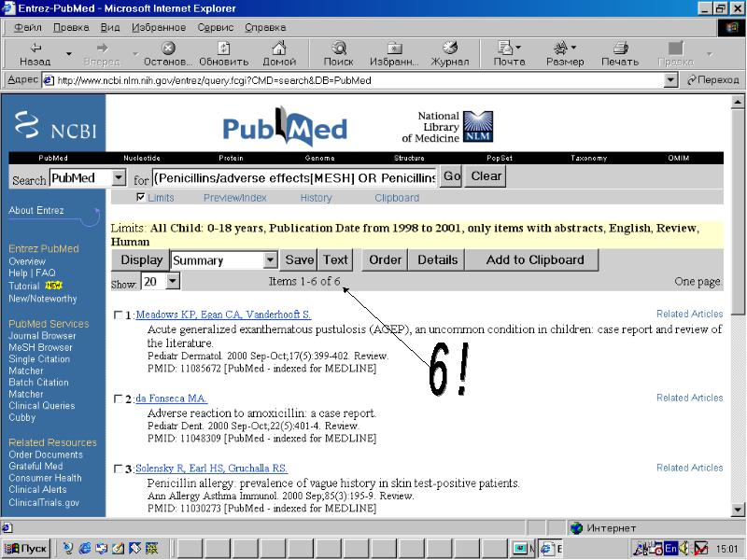Click the page scrollbar up arrow

(x=737, y=102)
